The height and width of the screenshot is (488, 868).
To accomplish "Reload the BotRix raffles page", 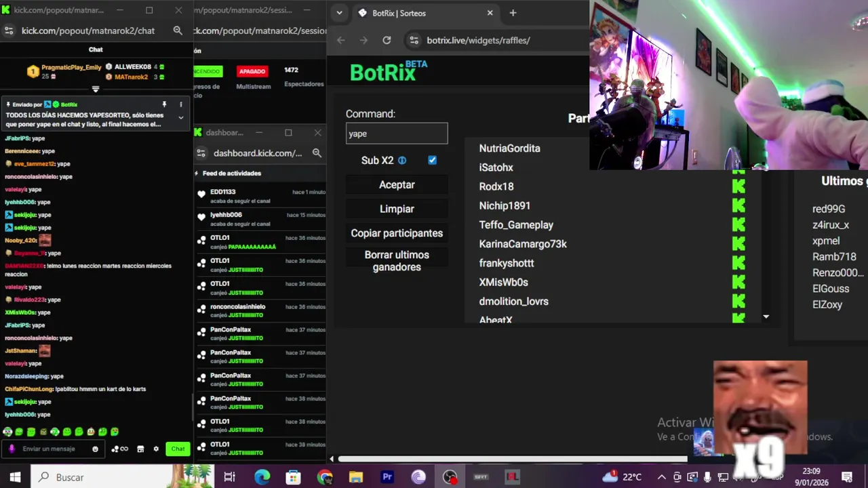I will coord(387,40).
